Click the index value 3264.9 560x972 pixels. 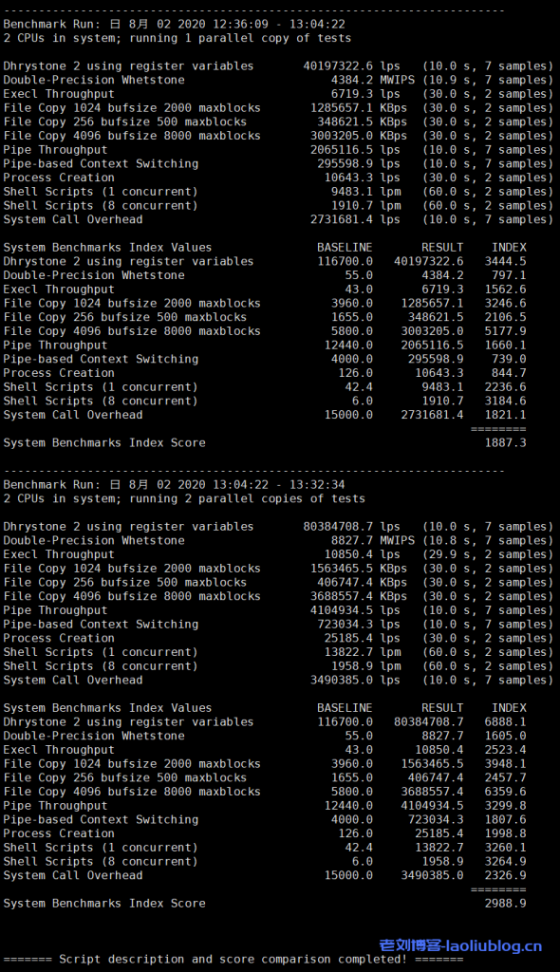[x=506, y=862]
